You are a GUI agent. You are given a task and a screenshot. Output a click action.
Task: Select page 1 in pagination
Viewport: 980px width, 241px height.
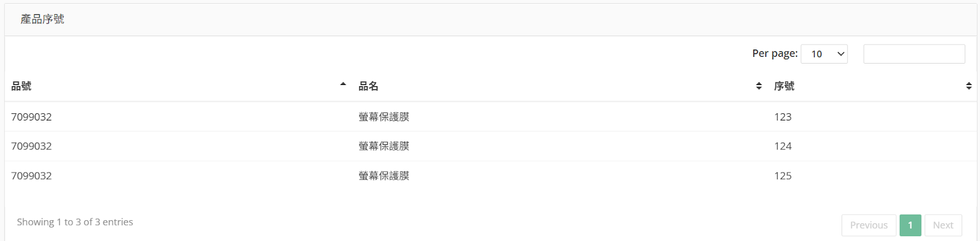click(910, 225)
